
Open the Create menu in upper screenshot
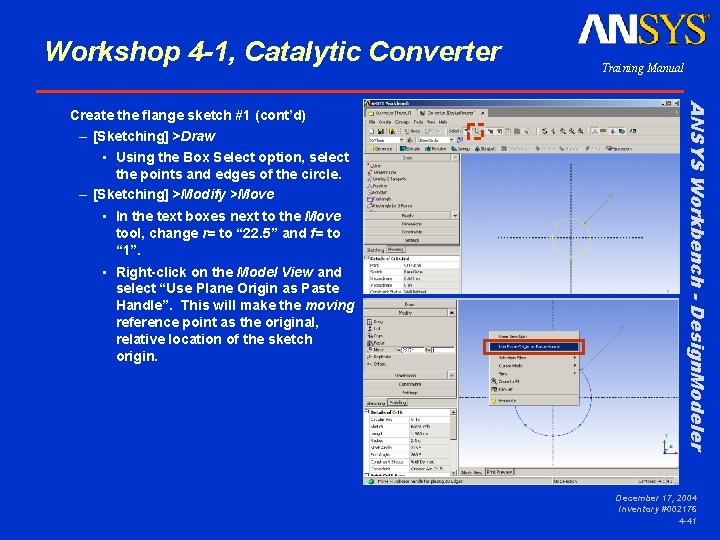[385, 122]
